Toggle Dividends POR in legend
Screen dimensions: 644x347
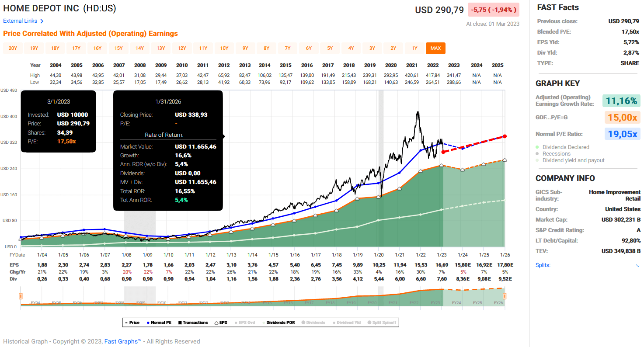pos(279,323)
